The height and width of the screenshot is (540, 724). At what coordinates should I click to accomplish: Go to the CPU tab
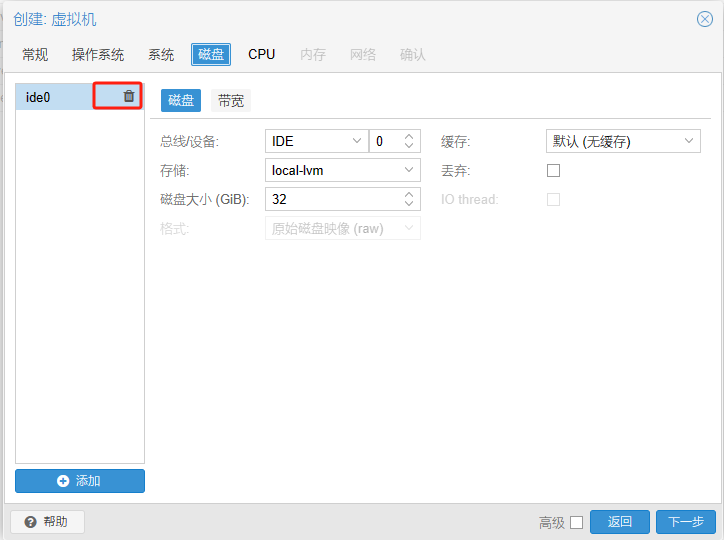pos(261,54)
